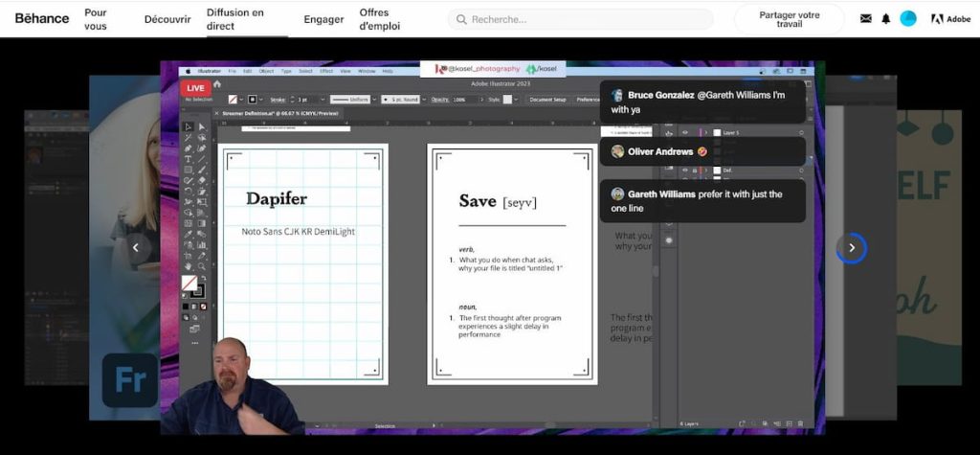
Task: Open the blue profile avatar
Action: tap(907, 19)
